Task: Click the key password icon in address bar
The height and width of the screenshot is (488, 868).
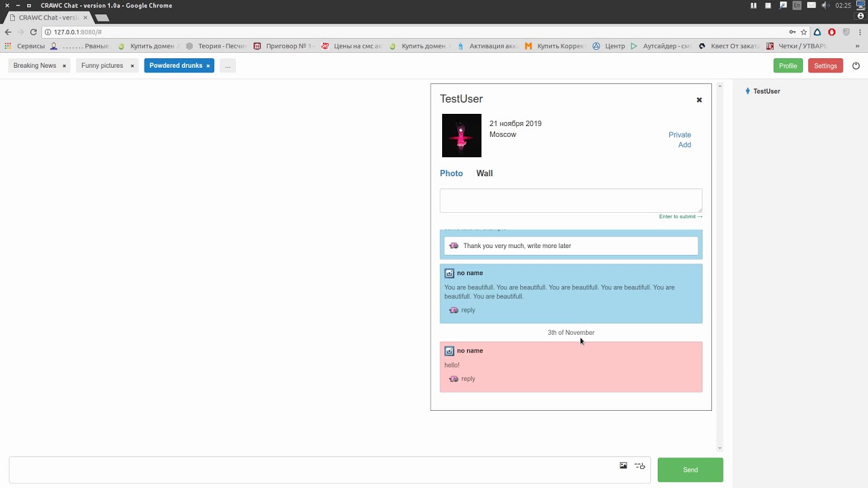Action: click(792, 32)
